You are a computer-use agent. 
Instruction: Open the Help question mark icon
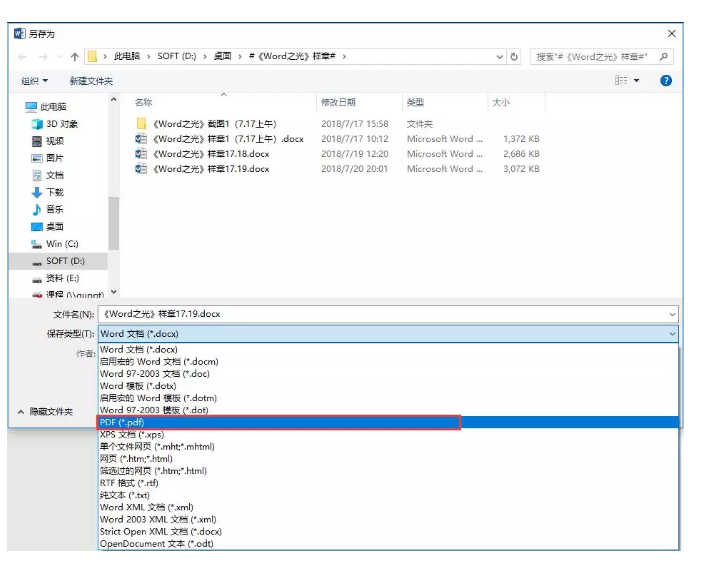[x=666, y=81]
